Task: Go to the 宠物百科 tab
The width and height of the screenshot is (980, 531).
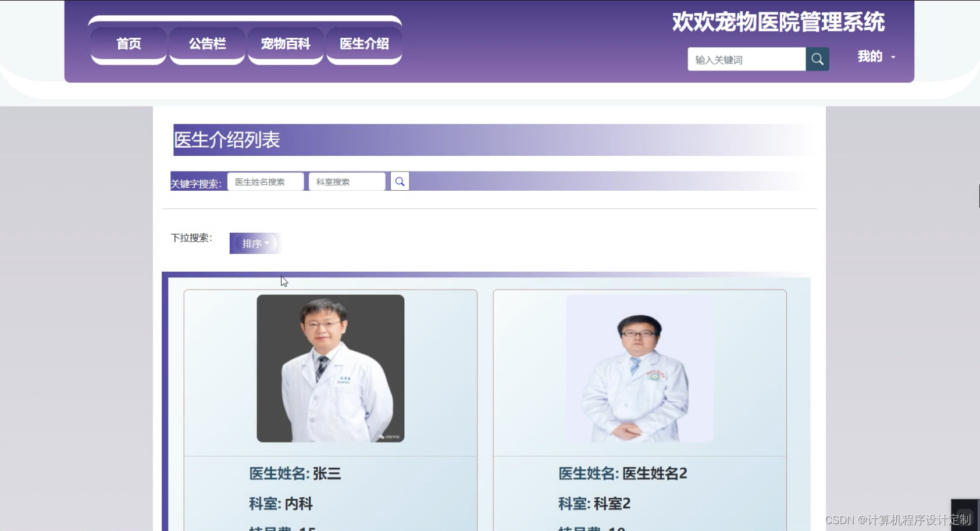Action: [286, 44]
